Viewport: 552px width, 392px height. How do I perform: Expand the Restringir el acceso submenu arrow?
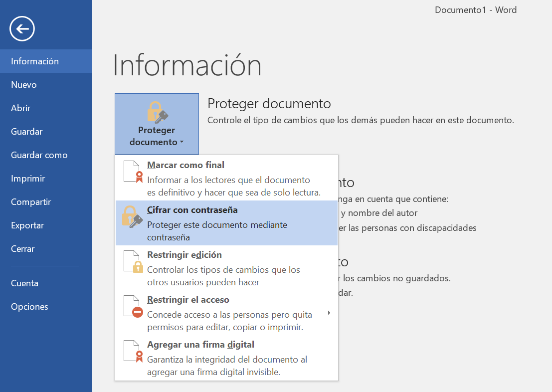(x=329, y=313)
